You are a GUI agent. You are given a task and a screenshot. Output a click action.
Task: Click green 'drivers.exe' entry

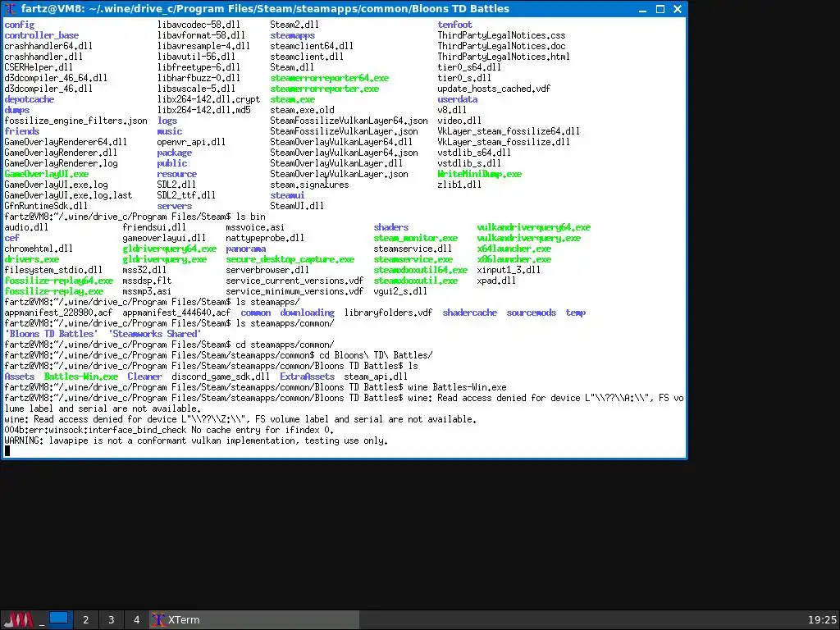[32, 260]
